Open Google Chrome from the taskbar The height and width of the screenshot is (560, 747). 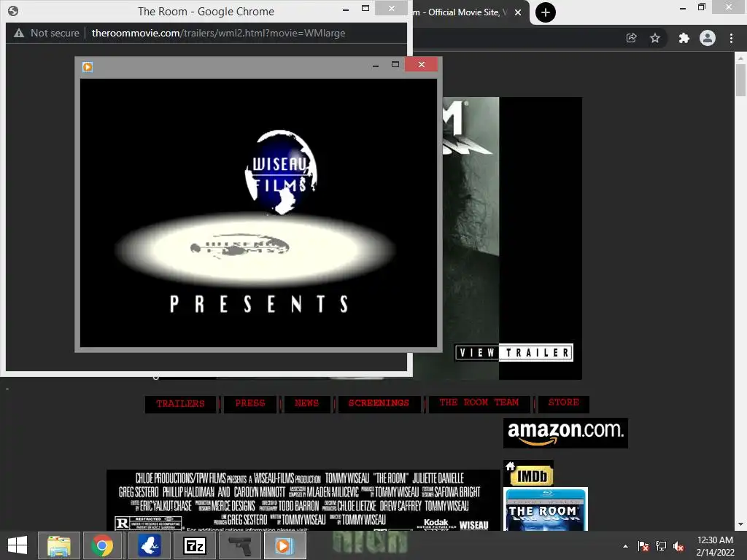[x=103, y=545]
